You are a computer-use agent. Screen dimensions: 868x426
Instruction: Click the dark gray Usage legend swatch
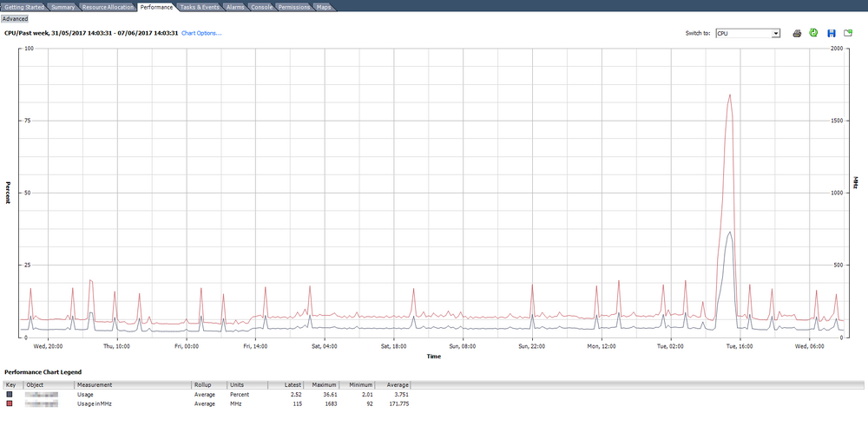click(10, 395)
